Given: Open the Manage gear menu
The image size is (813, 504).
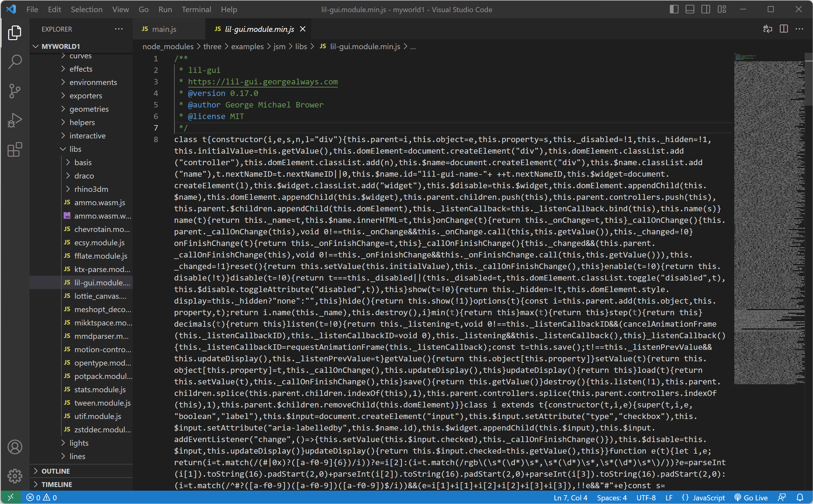Looking at the screenshot, I should pos(15,476).
